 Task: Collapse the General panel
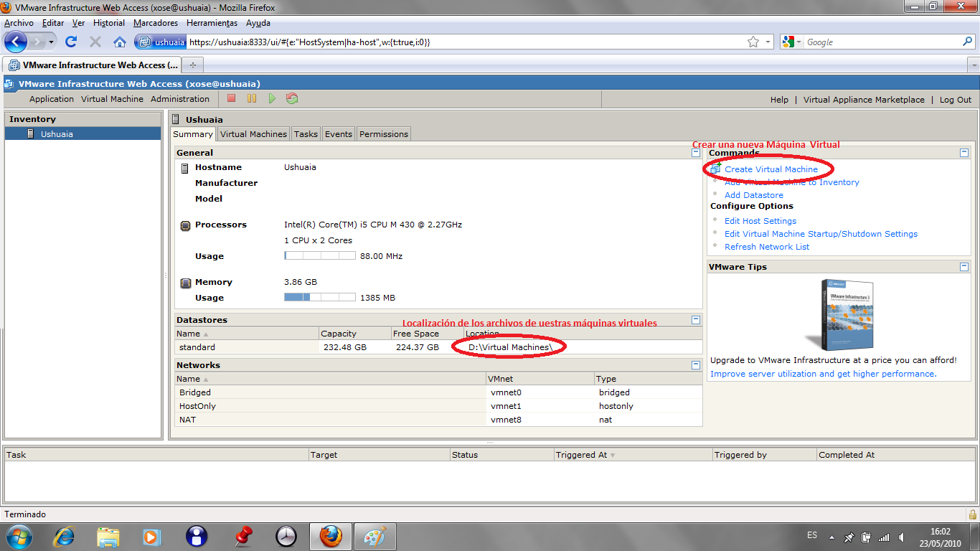point(695,152)
